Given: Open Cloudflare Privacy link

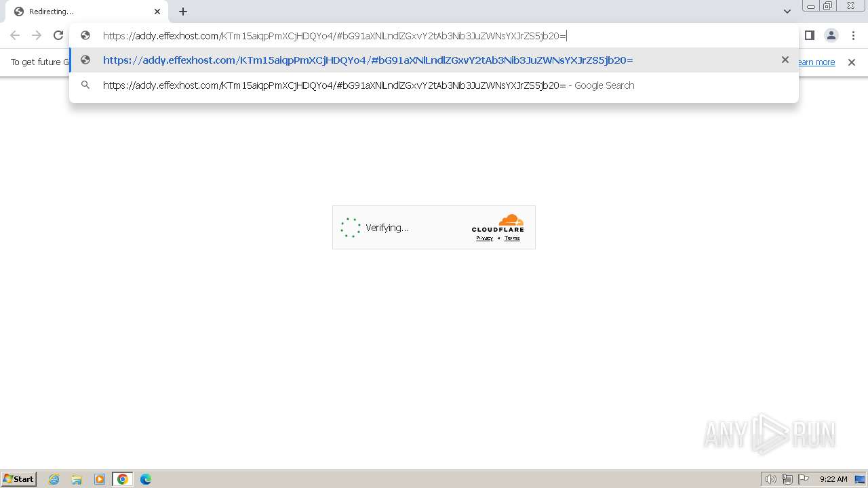Looking at the screenshot, I should [484, 238].
